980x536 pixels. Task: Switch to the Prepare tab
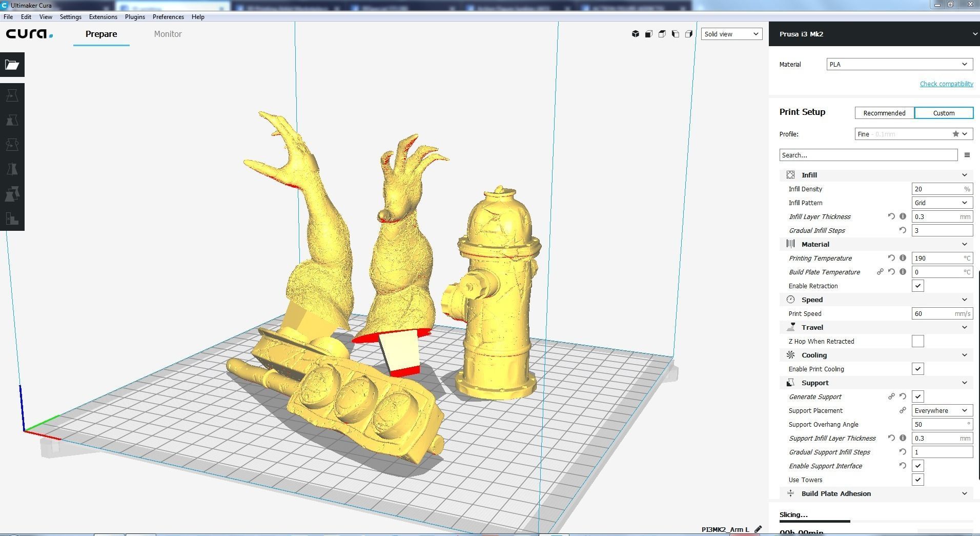pos(101,34)
